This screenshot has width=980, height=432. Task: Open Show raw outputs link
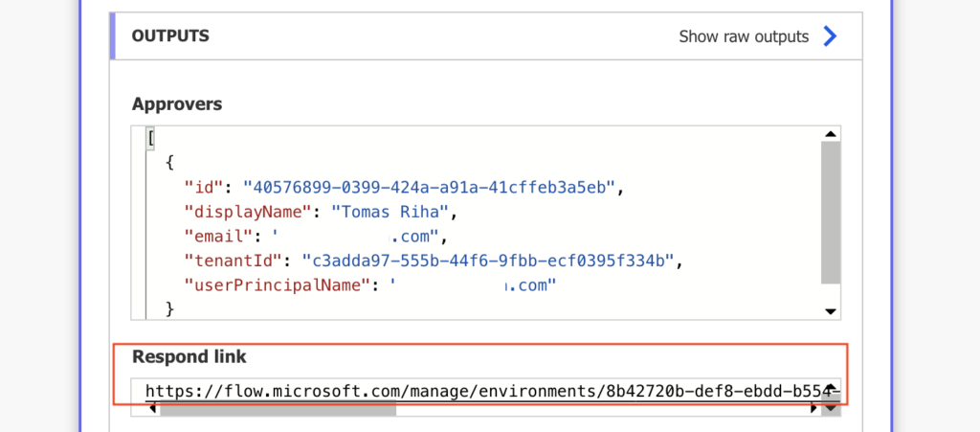[x=743, y=37]
